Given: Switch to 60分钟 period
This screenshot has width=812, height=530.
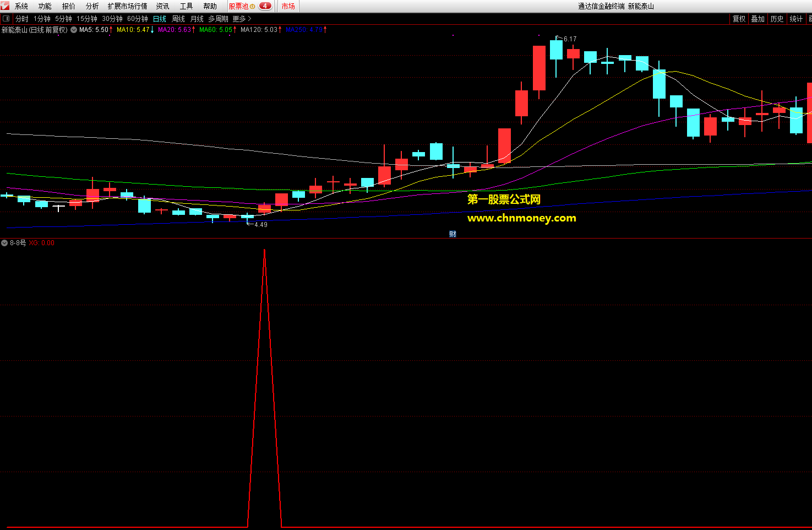Looking at the screenshot, I should click(x=138, y=19).
